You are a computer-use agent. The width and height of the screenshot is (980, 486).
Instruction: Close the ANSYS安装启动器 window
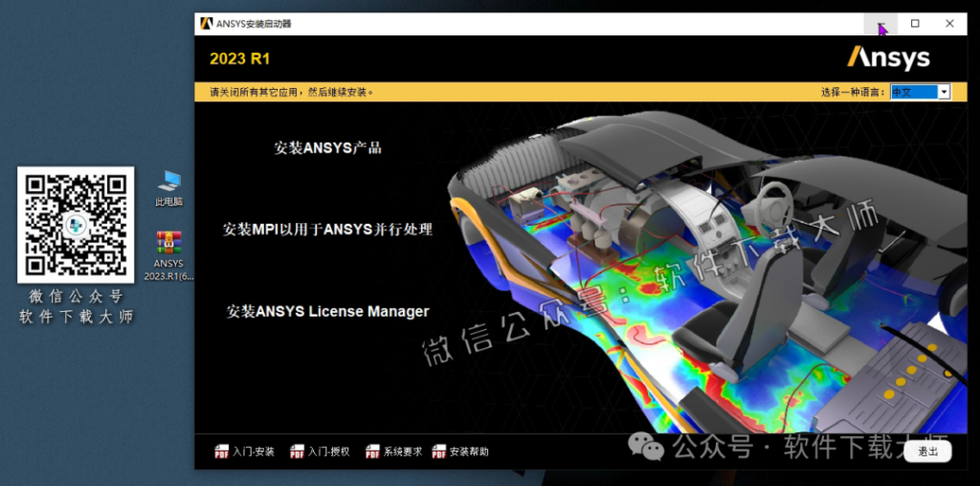tap(949, 24)
